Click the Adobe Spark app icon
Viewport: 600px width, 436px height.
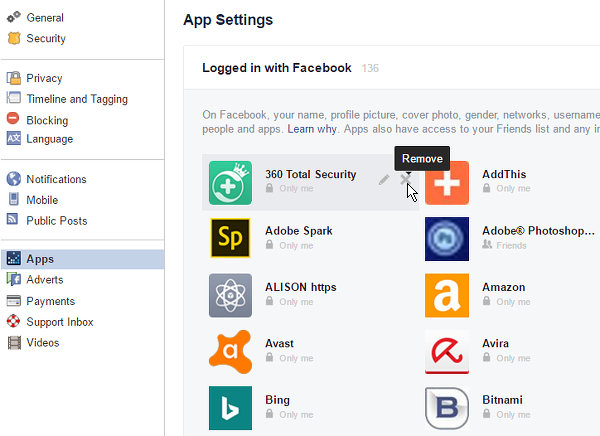[230, 238]
